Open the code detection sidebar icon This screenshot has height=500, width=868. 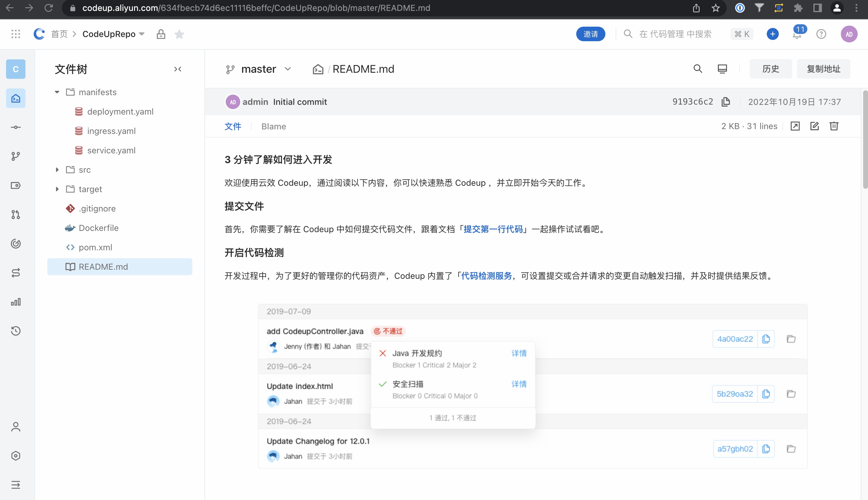click(16, 244)
